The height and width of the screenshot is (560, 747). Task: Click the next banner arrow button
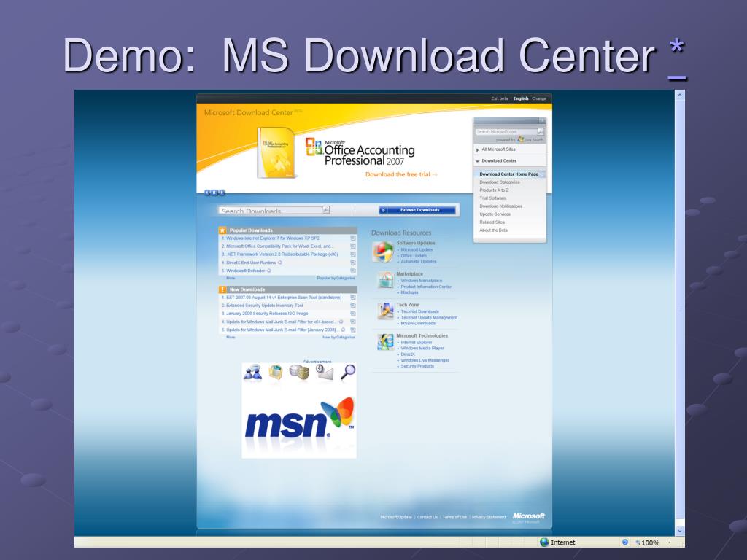(x=222, y=192)
